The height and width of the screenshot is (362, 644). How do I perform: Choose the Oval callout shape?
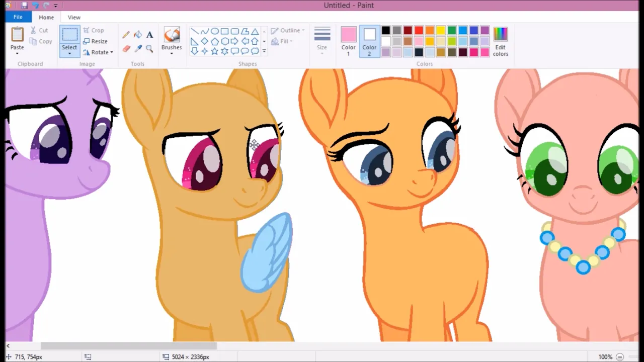click(245, 51)
